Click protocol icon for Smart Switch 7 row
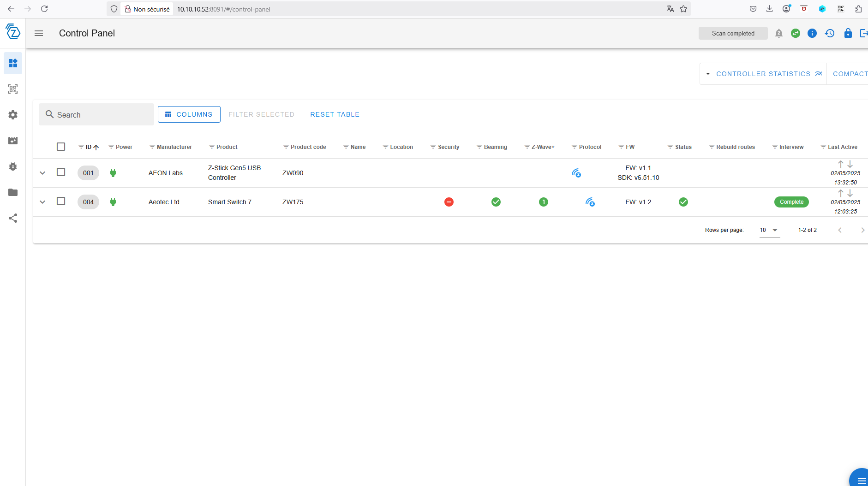Viewport: 868px width, 486px height. (x=590, y=202)
